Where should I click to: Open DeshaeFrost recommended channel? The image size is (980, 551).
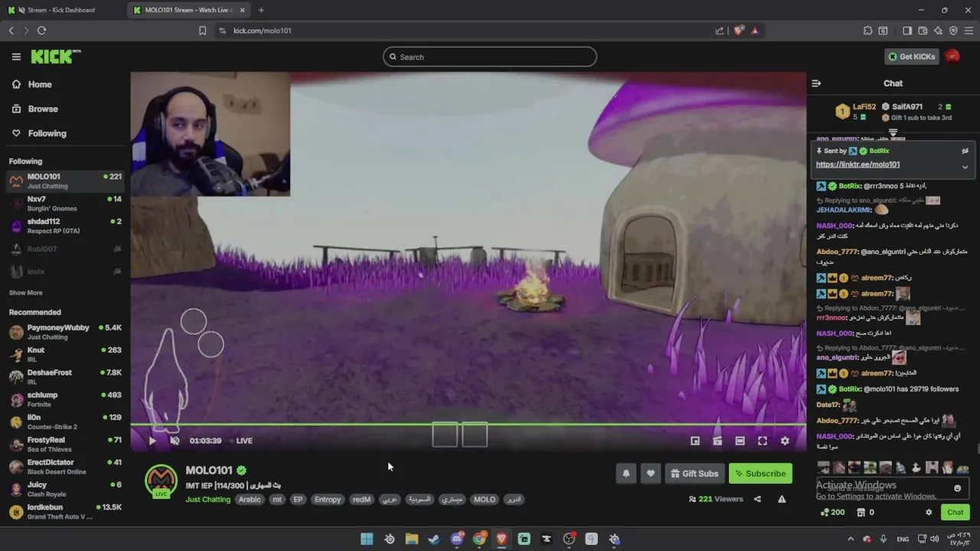point(65,377)
